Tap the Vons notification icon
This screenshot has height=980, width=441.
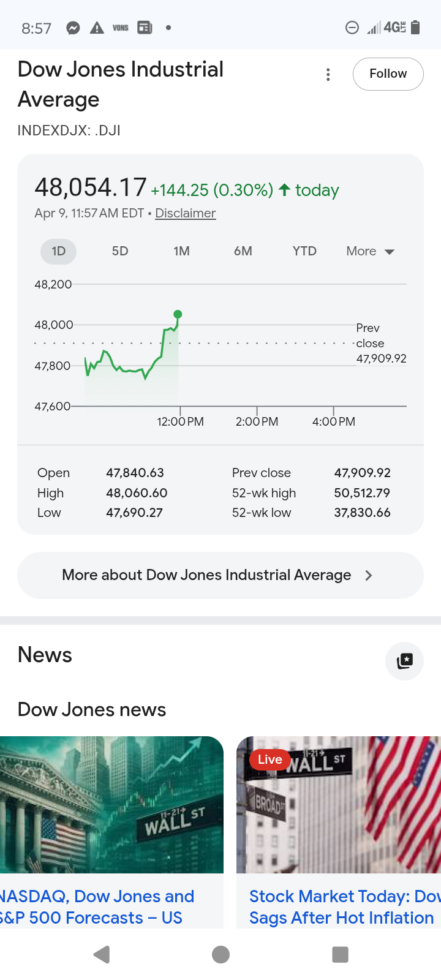[x=121, y=28]
